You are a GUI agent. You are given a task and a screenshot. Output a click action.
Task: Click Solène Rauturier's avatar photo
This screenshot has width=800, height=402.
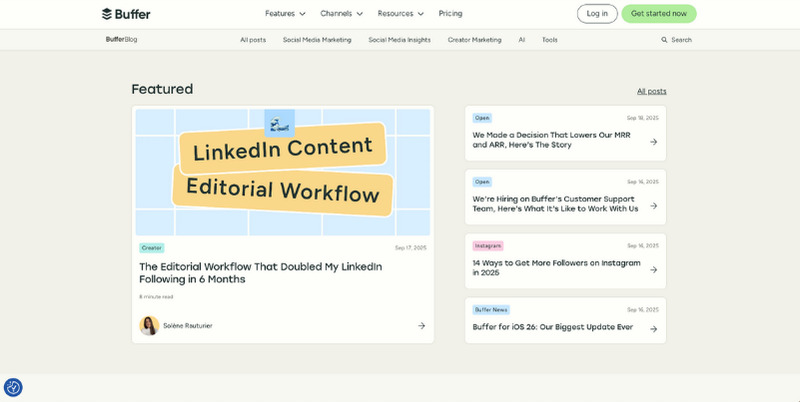pyautogui.click(x=149, y=325)
